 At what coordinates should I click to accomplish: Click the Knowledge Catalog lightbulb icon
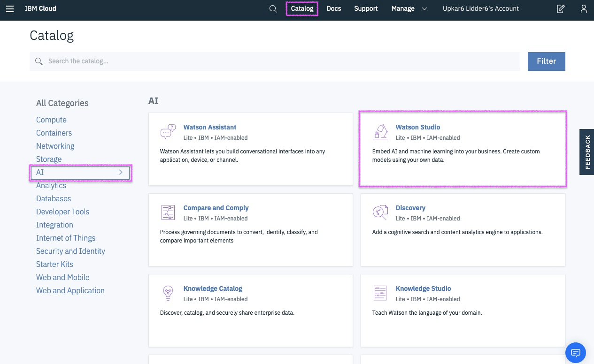168,293
